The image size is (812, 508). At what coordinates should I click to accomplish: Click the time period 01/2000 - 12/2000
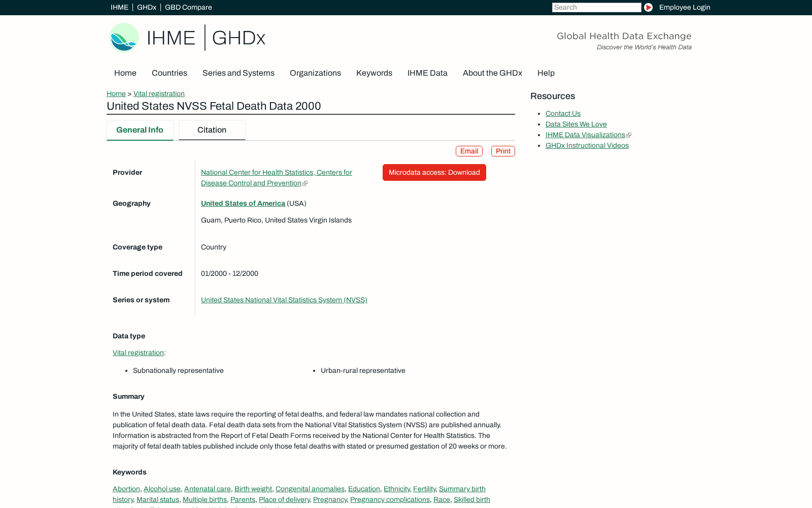click(x=229, y=273)
